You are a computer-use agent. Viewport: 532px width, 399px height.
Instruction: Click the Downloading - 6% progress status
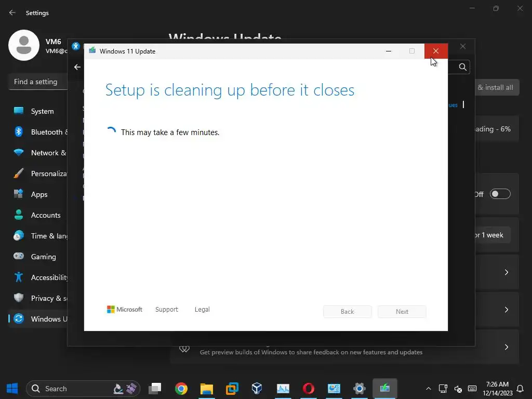pyautogui.click(x=493, y=129)
